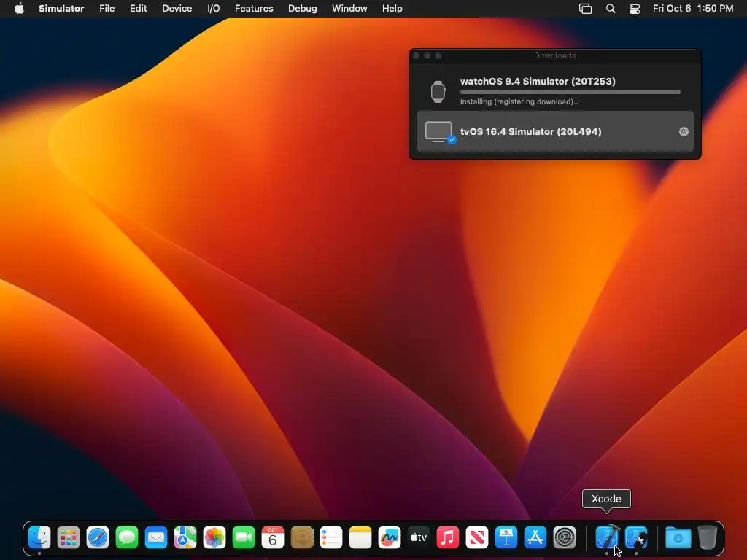This screenshot has width=747, height=560.
Task: Open Stage Manager menu bar icon
Action: 586,9
